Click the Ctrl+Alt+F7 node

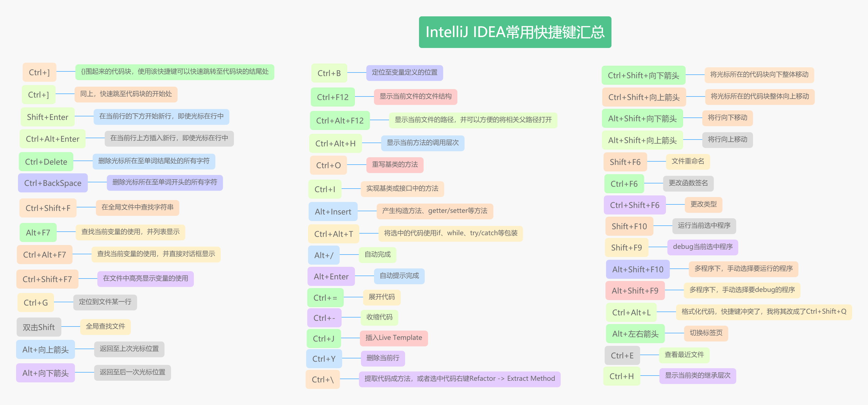44,254
